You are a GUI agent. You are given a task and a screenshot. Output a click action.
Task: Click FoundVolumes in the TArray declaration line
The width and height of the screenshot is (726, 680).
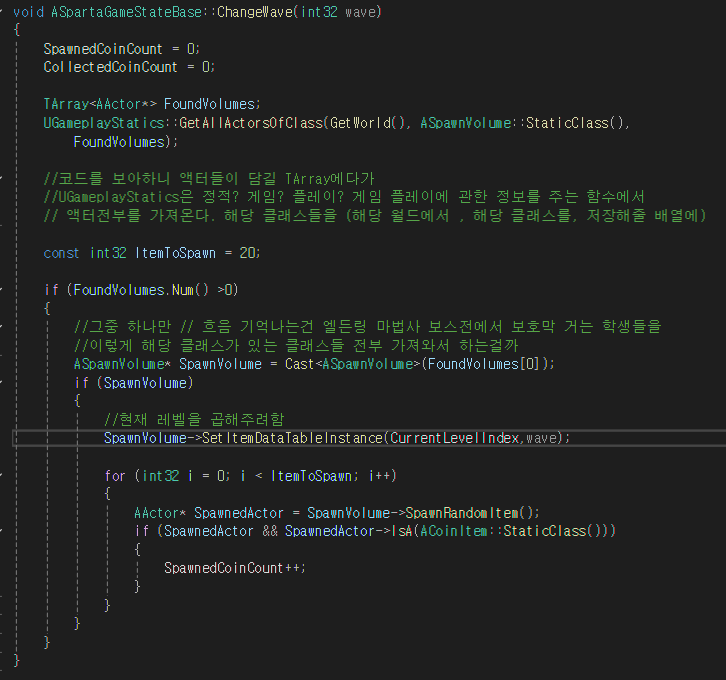209,104
